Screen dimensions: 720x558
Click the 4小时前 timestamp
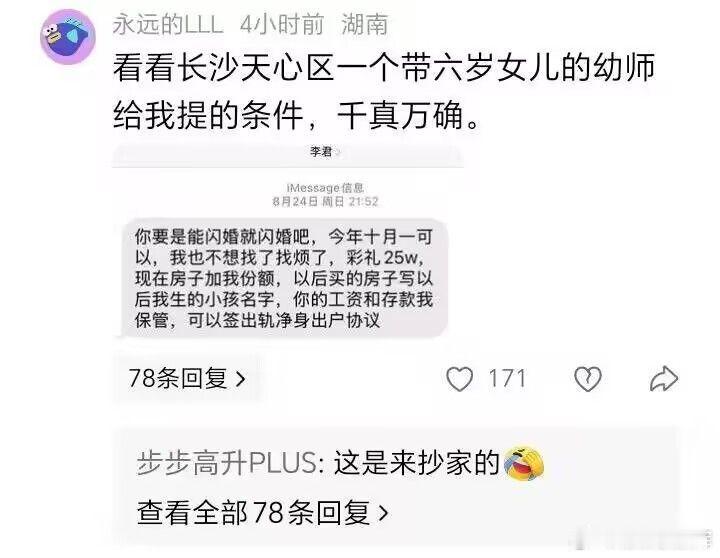point(282,24)
